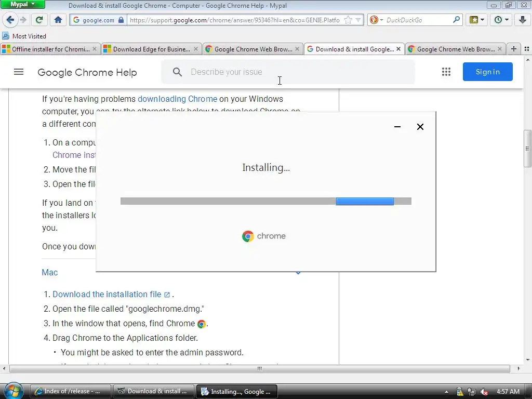Open the downloads arrow button
The image size is (532, 399).
(523, 20)
